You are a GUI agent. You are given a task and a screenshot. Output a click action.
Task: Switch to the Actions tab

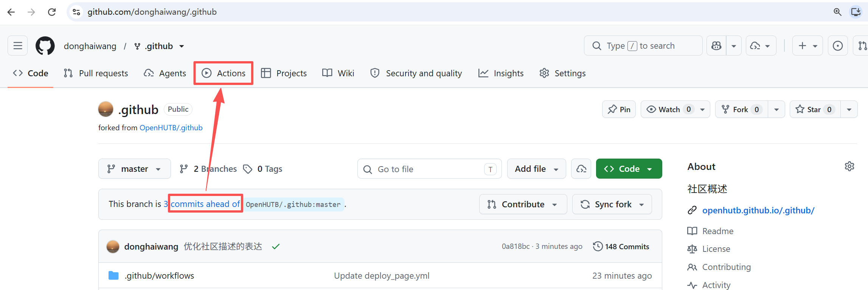click(224, 73)
